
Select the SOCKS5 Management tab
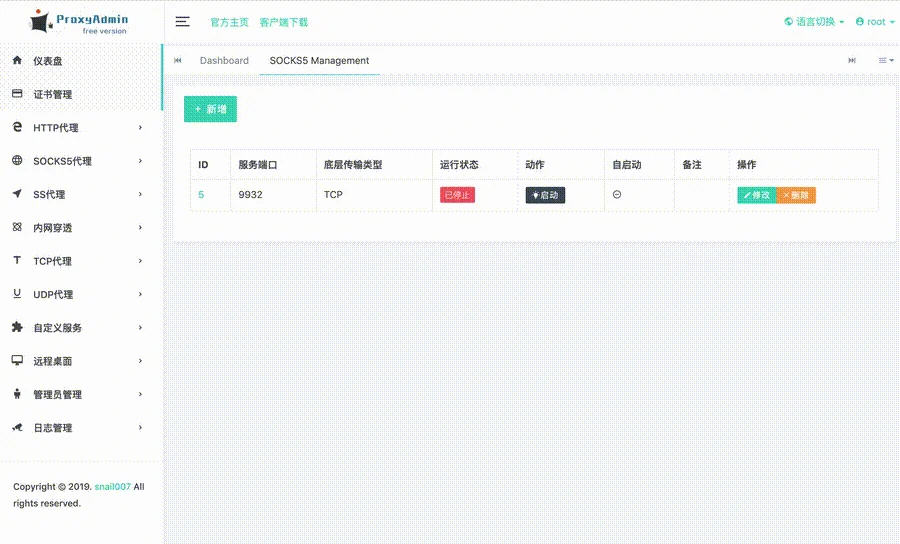pyautogui.click(x=319, y=60)
